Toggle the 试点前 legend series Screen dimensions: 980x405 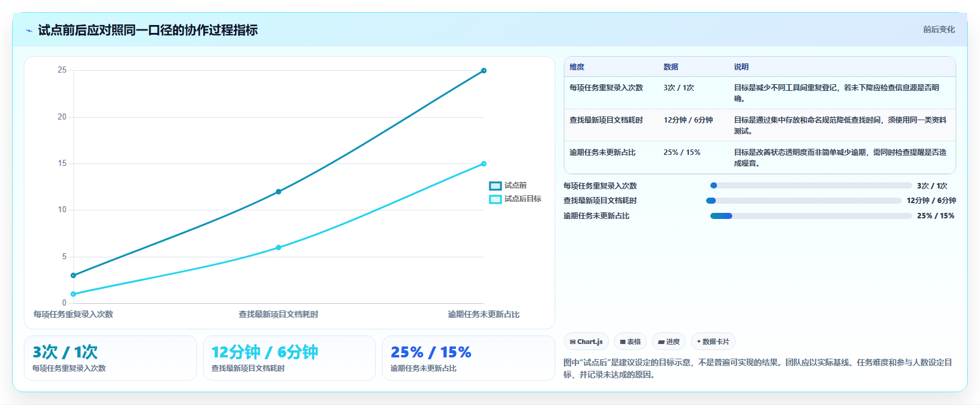click(508, 185)
